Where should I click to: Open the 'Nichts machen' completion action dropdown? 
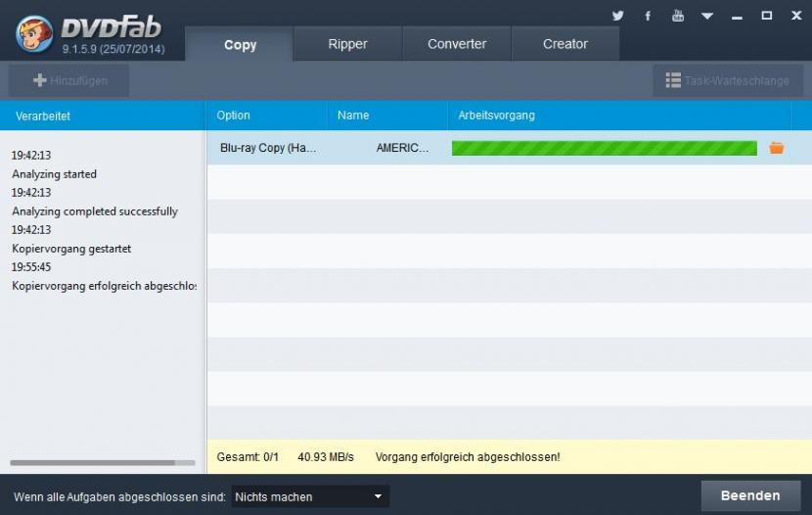[x=310, y=496]
